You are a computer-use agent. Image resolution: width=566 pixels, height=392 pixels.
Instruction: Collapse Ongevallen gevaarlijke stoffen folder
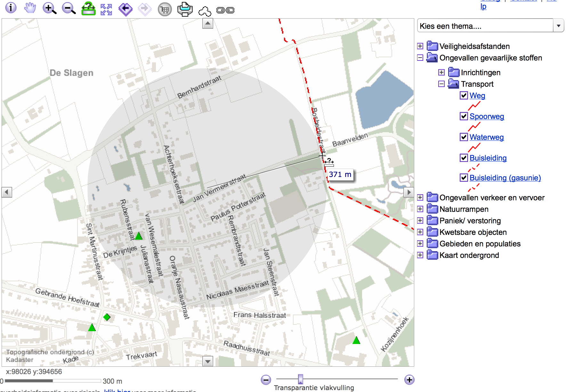420,58
